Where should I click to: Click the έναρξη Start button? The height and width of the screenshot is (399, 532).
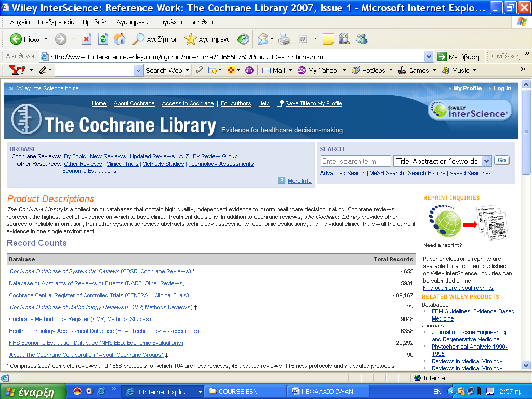33,392
